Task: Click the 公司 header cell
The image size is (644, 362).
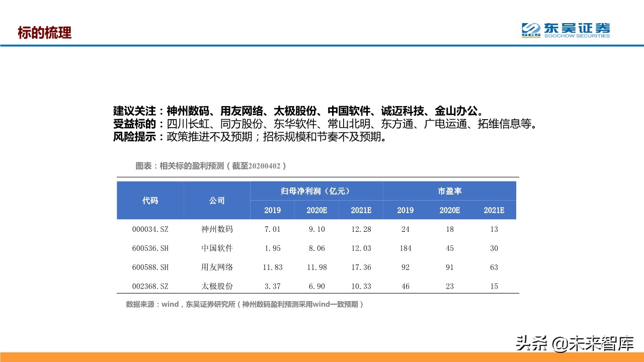Action: click(216, 200)
